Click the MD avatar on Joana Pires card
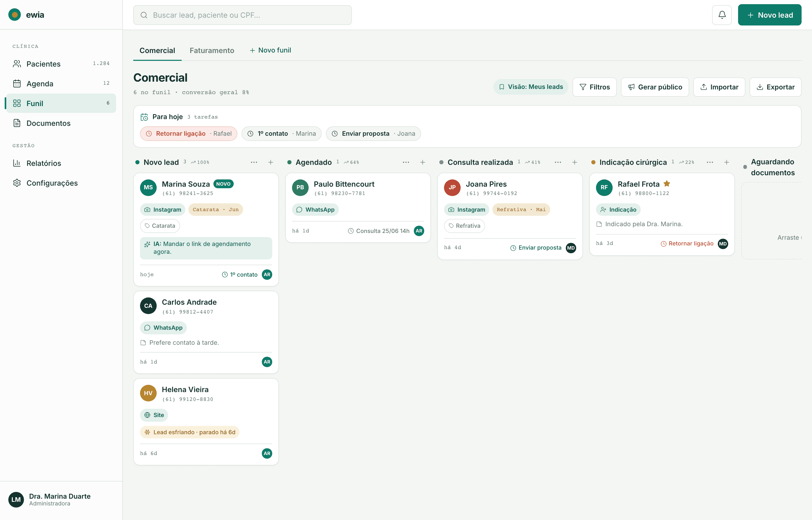Image resolution: width=812 pixels, height=520 pixels. [571, 248]
